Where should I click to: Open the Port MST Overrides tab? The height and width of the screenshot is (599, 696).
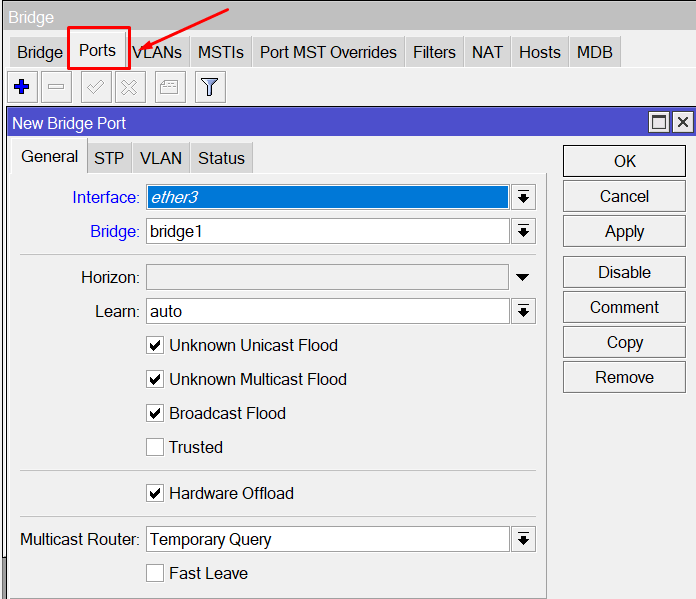point(328,52)
